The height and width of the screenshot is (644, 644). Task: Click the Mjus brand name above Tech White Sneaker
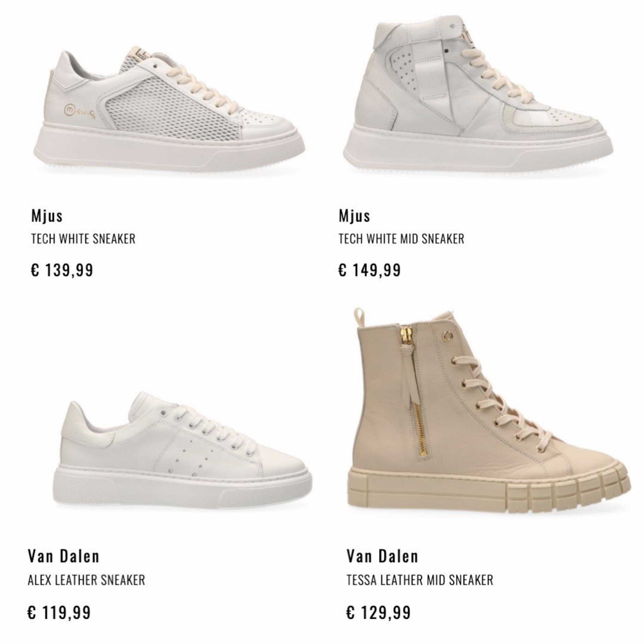pos(47,216)
